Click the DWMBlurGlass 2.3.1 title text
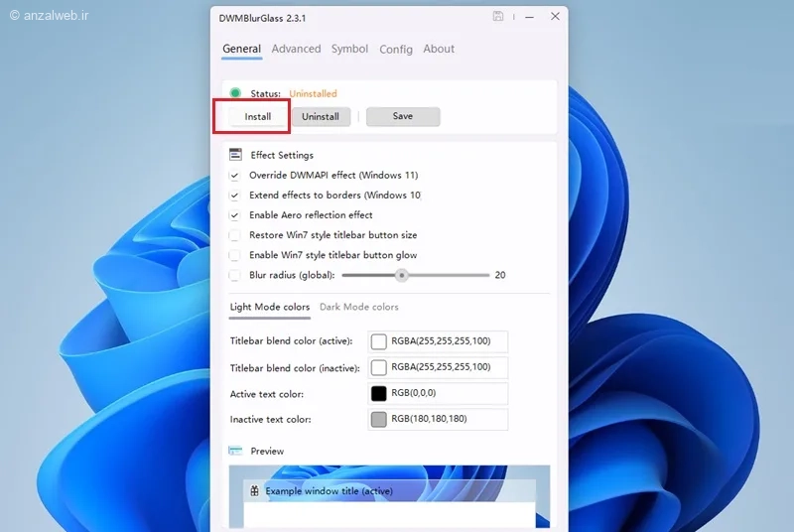The width and height of the screenshot is (794, 532). click(x=262, y=18)
